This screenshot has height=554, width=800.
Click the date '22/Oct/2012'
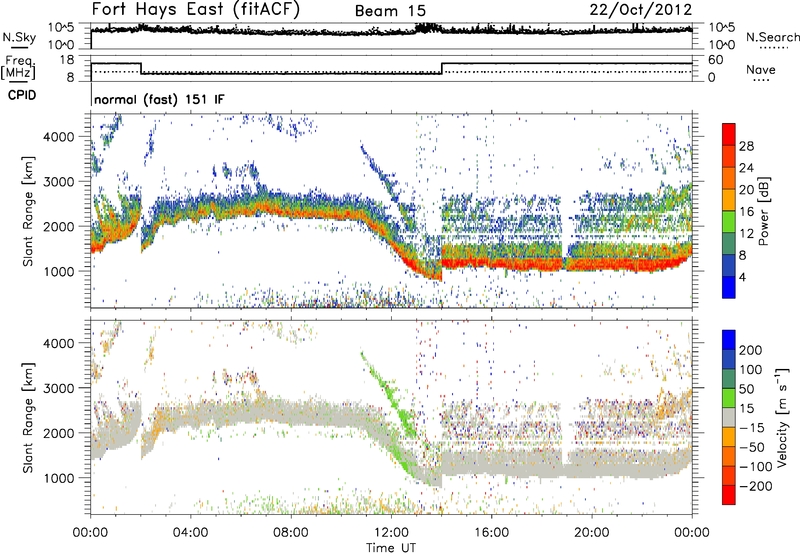641,10
